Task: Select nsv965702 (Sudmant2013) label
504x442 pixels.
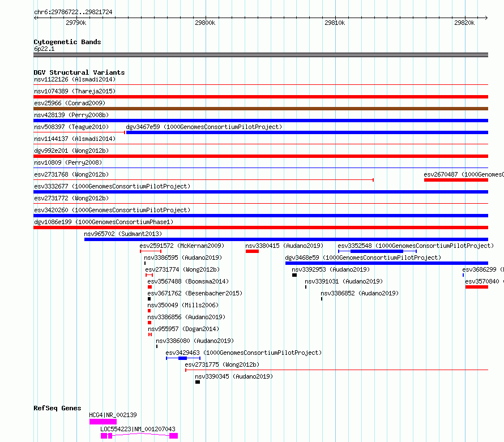Action: (x=123, y=234)
